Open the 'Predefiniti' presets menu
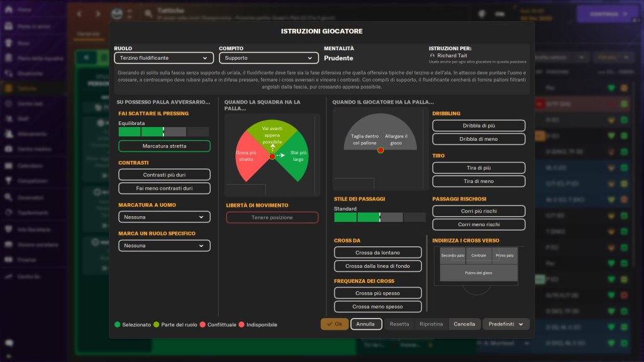 pos(506,324)
